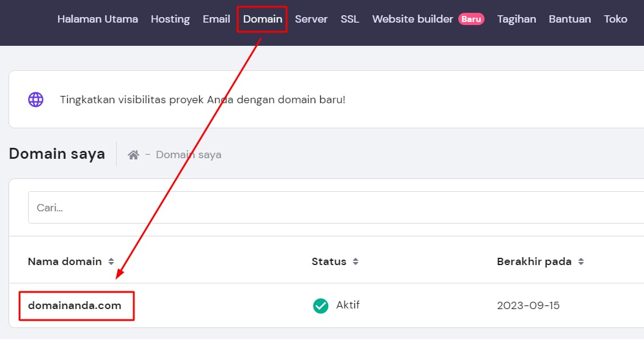This screenshot has height=339, width=644.
Task: Sort by Nama domain column arrows
Action: pyautogui.click(x=111, y=261)
